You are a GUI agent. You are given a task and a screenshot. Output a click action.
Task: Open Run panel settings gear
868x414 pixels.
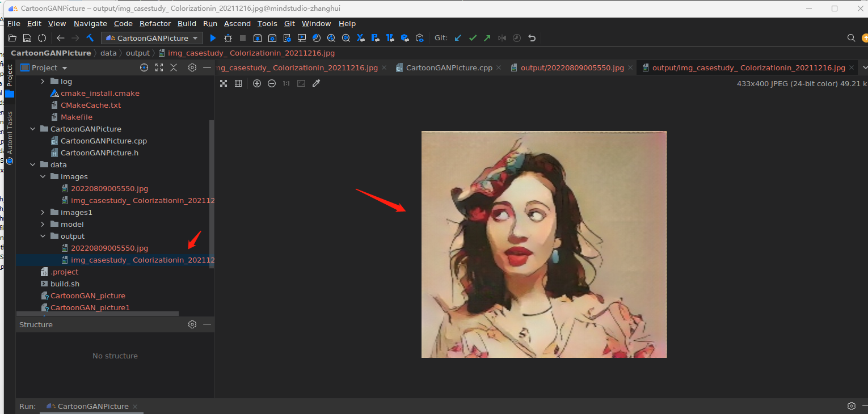pos(851,406)
